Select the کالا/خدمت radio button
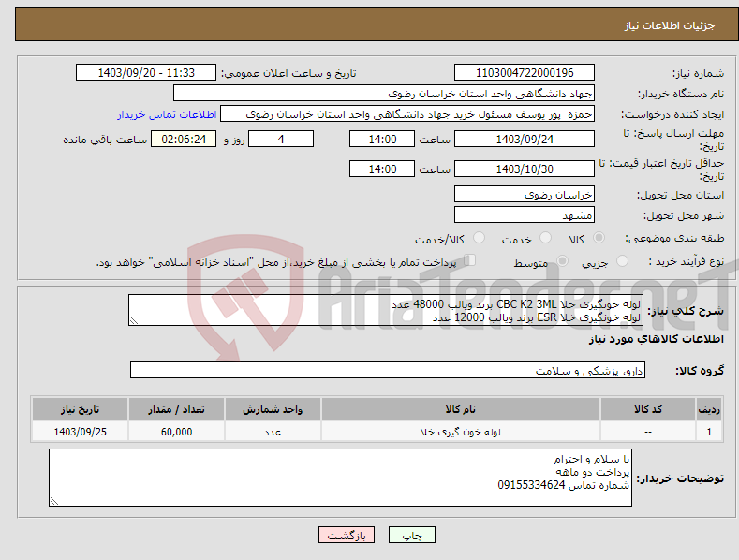This screenshot has height=560, width=739. (x=479, y=238)
